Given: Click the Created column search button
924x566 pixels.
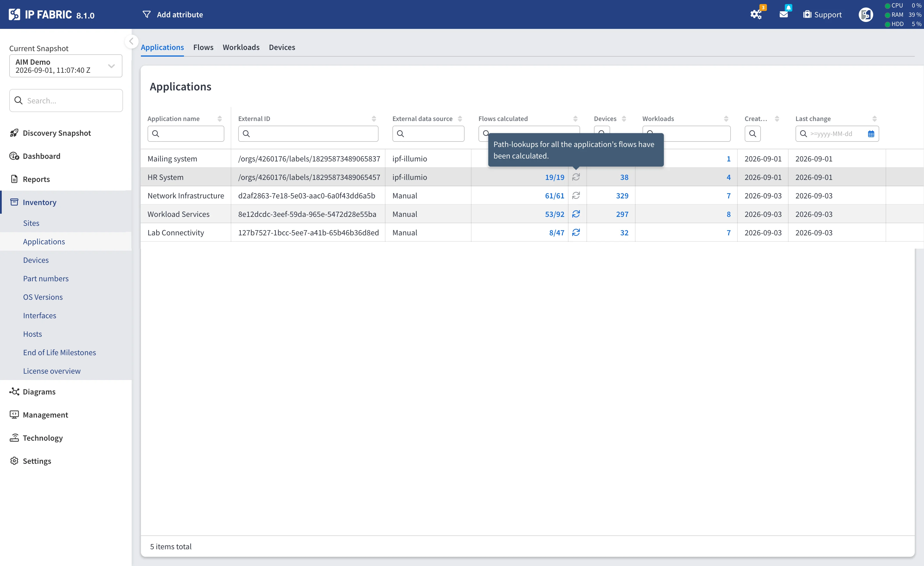Looking at the screenshot, I should pos(752,133).
